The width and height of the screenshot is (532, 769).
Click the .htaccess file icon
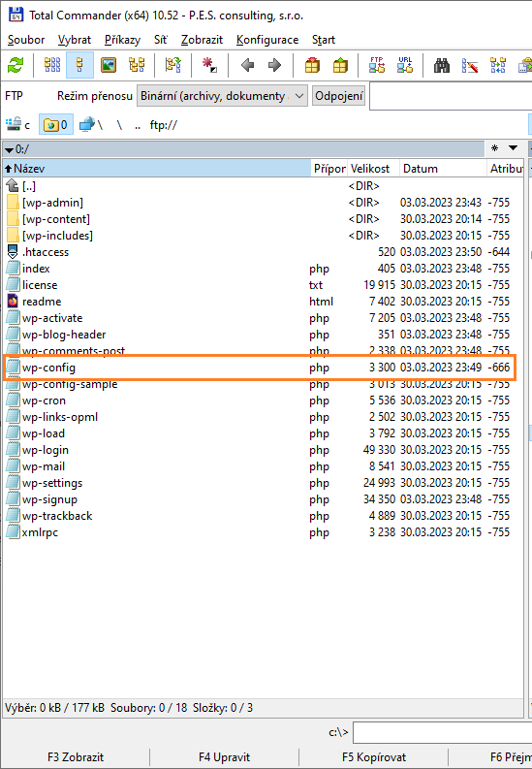pyautogui.click(x=13, y=252)
